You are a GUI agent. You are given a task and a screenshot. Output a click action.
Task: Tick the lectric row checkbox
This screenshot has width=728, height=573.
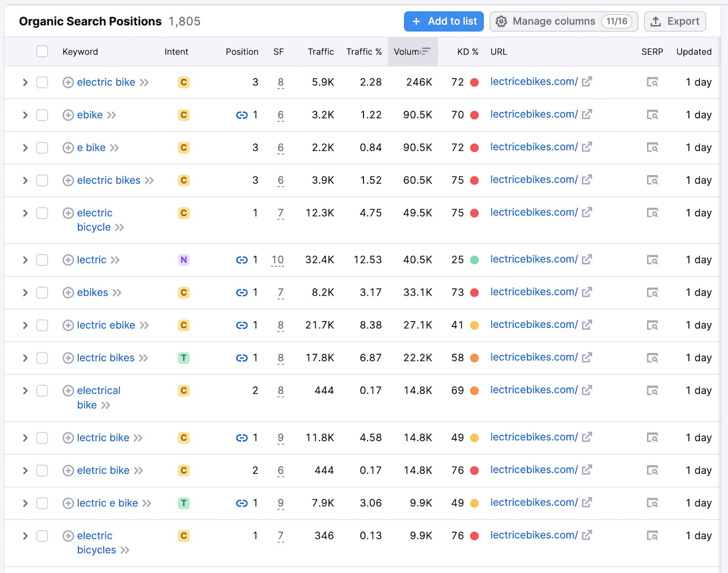tap(42, 260)
